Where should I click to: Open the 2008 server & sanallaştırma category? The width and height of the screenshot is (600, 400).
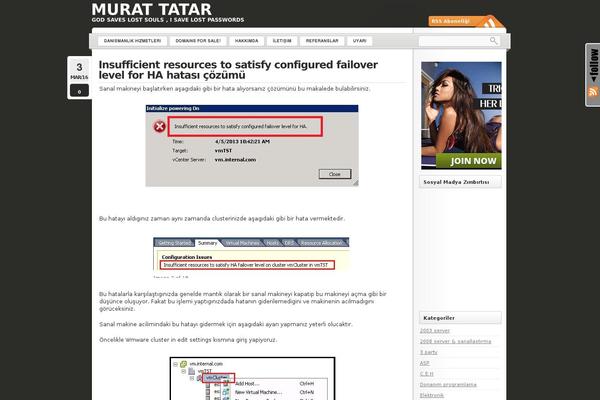tap(455, 341)
